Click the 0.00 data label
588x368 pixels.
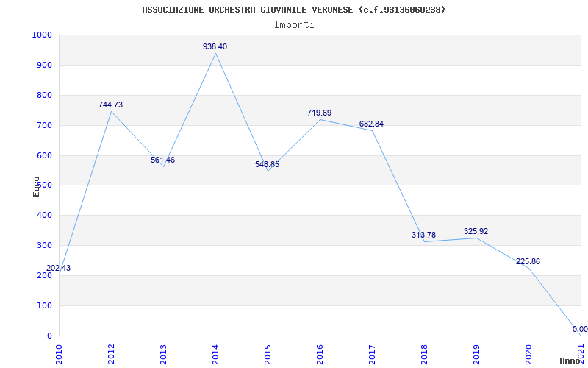click(580, 329)
